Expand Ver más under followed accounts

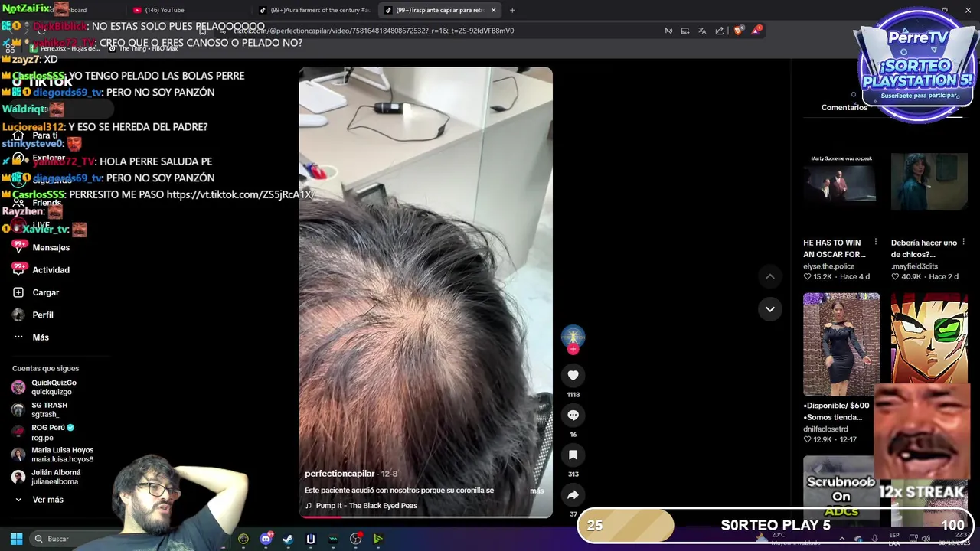tap(38, 500)
